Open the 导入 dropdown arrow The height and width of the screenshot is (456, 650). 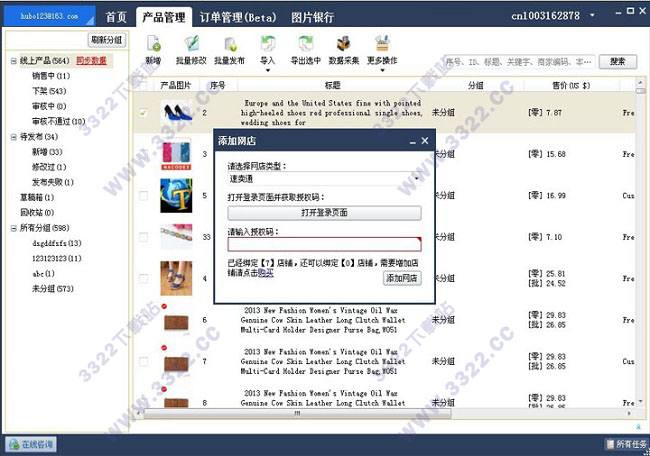click(x=267, y=70)
